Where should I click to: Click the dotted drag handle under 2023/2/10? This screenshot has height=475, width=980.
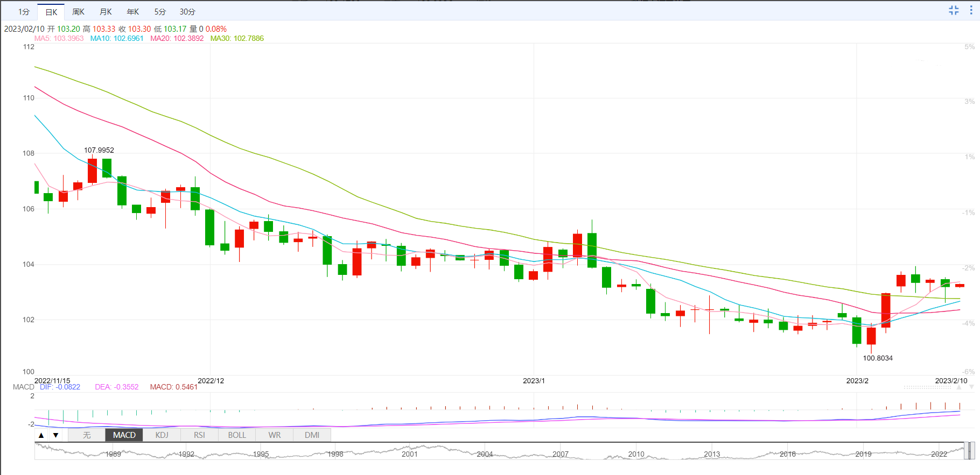929,387
